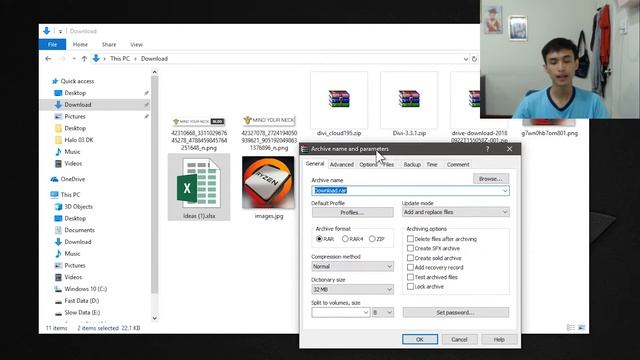The height and width of the screenshot is (360, 640).
Task: Open the Home ribbon tab
Action: click(x=80, y=44)
